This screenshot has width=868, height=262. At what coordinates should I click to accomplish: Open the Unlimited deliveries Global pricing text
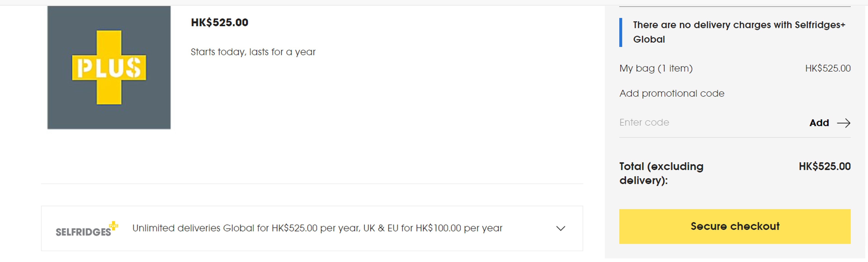coord(317,228)
